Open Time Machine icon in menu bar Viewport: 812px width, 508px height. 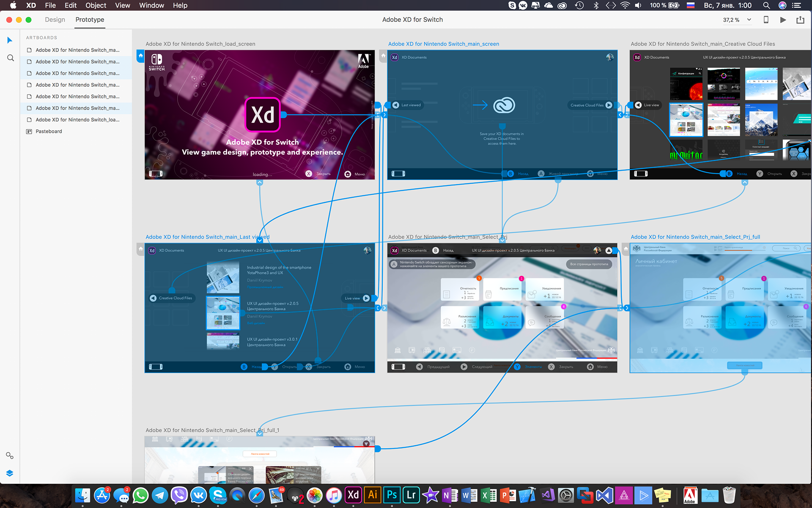point(579,6)
